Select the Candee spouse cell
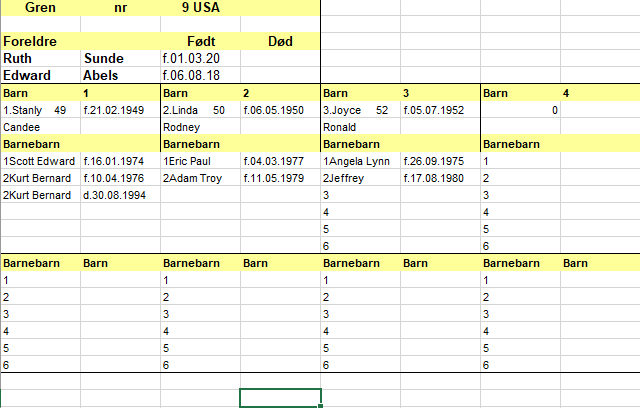Image resolution: width=641 pixels, height=408 pixels. pyautogui.click(x=40, y=127)
